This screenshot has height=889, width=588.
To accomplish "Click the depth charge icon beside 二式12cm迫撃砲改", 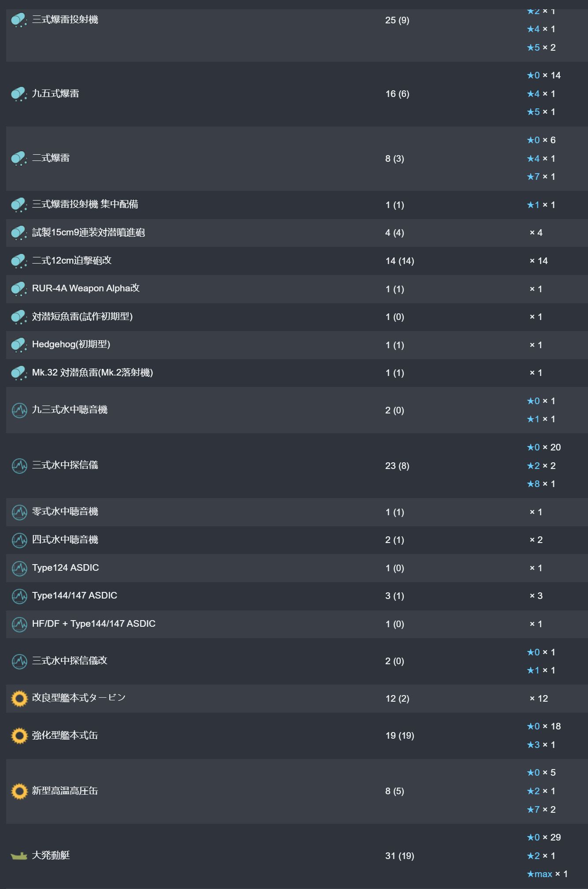I will (19, 261).
